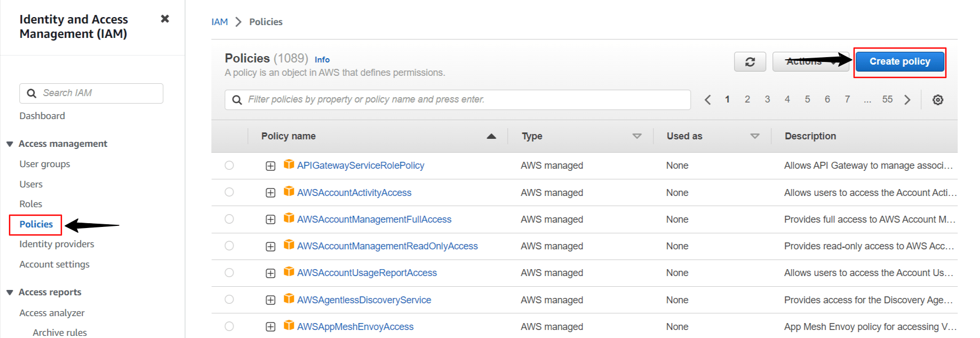Choose the AWSAgentlessDiscoveryService radio button
The height and width of the screenshot is (338, 980).
coord(229,300)
